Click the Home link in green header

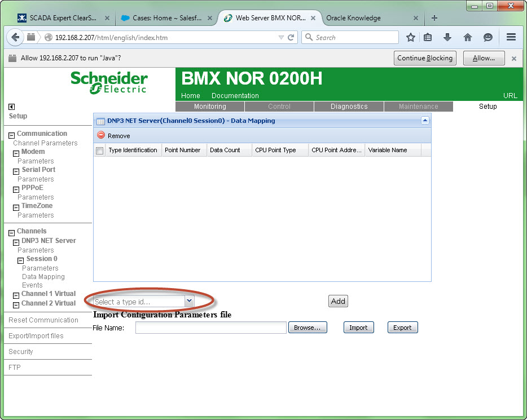click(191, 96)
